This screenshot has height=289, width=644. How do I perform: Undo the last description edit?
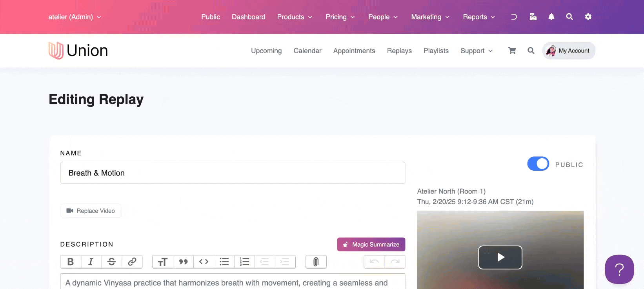[x=374, y=262]
